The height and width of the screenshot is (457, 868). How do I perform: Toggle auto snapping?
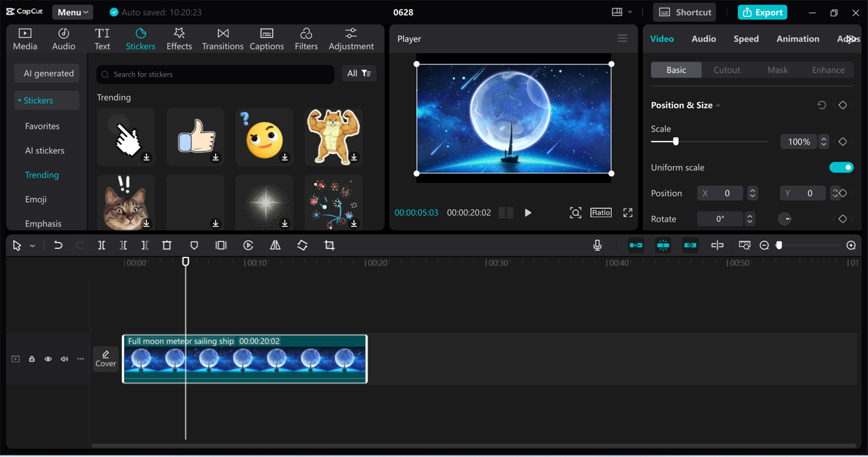[x=663, y=245]
